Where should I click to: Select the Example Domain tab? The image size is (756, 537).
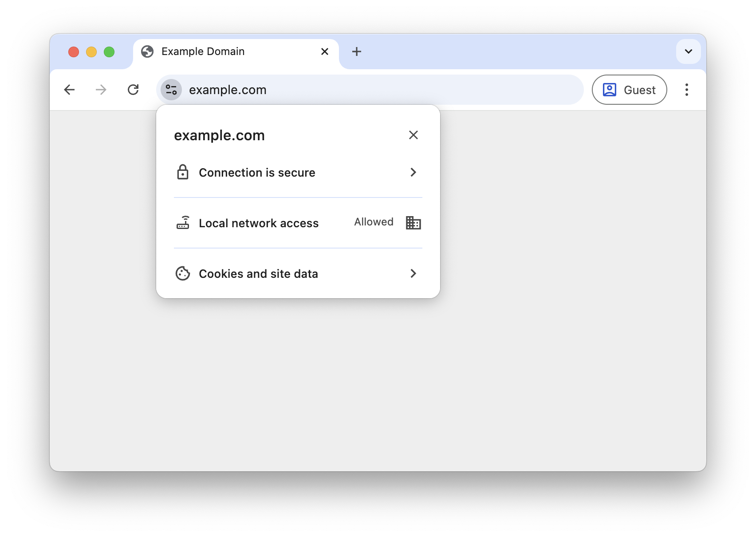pyautogui.click(x=203, y=51)
